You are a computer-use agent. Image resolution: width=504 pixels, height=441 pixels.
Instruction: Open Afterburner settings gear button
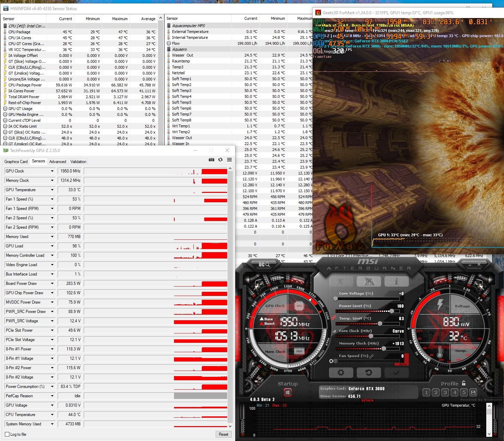coord(341,373)
